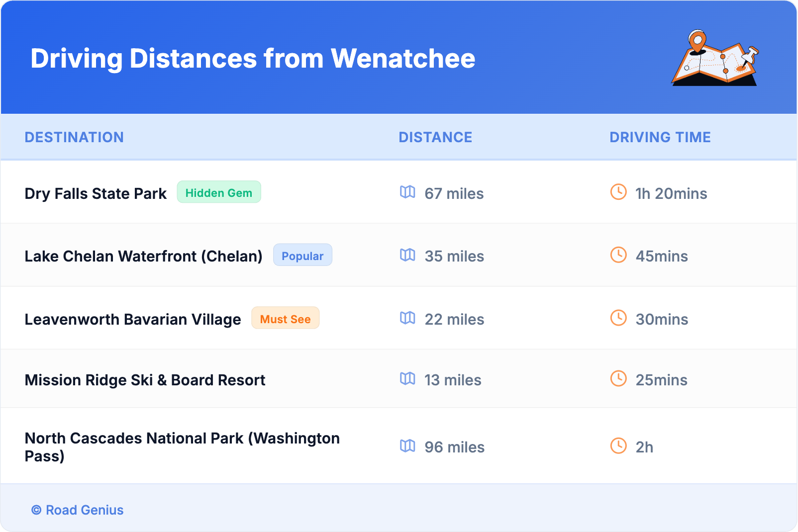Open the Road Genius copyright link
Image resolution: width=798 pixels, height=532 pixels.
coord(78,510)
